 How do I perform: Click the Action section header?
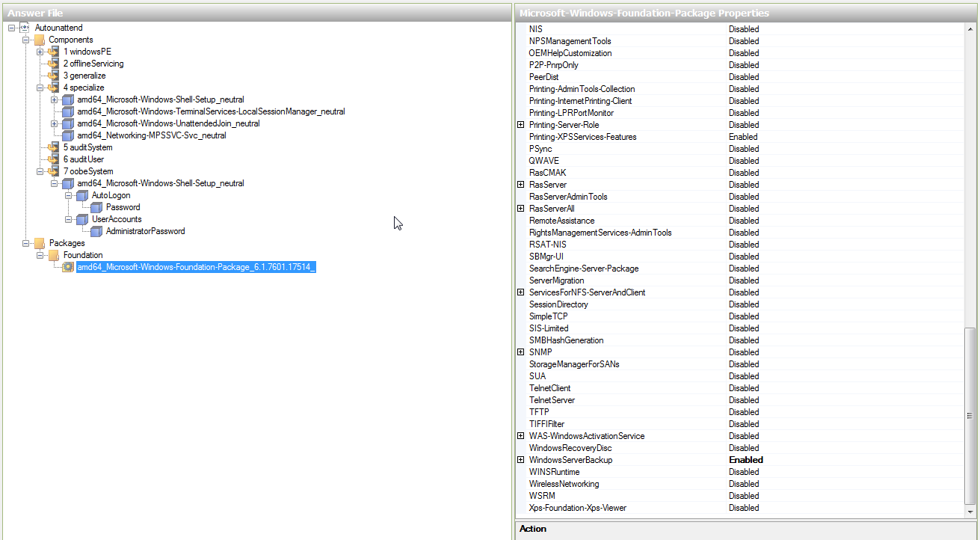(x=746, y=529)
